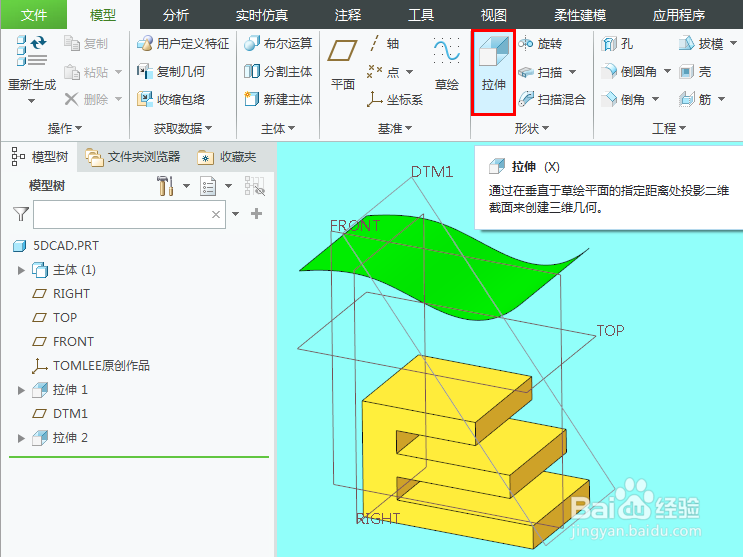Image resolution: width=743 pixels, height=557 pixels.
Task: Expand the 主体 (1) tree node
Action: (21, 270)
